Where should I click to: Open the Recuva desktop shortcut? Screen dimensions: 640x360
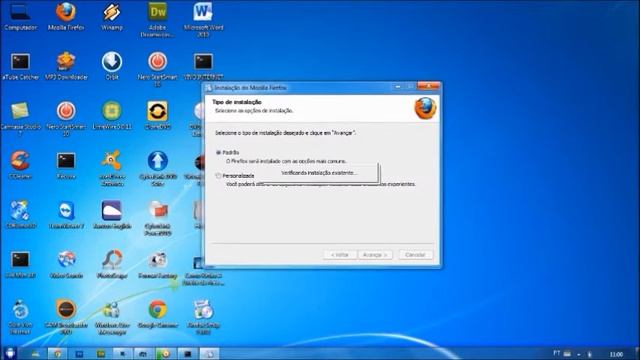coord(66,165)
